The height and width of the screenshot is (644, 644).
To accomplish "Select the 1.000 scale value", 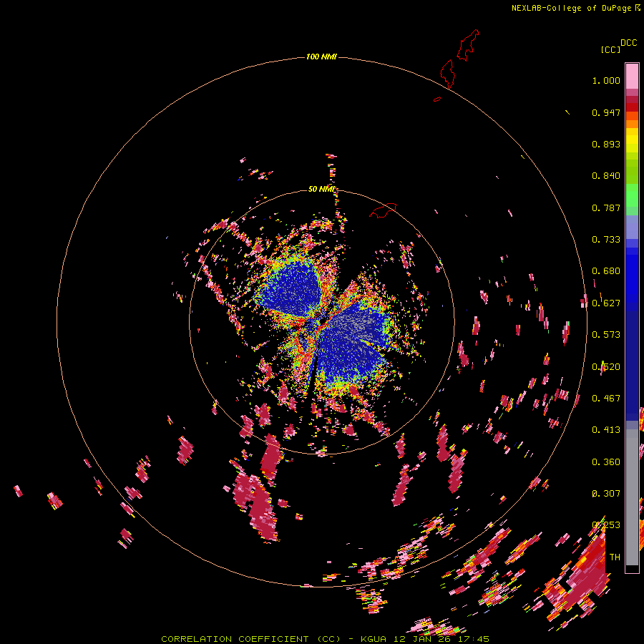I will (606, 81).
